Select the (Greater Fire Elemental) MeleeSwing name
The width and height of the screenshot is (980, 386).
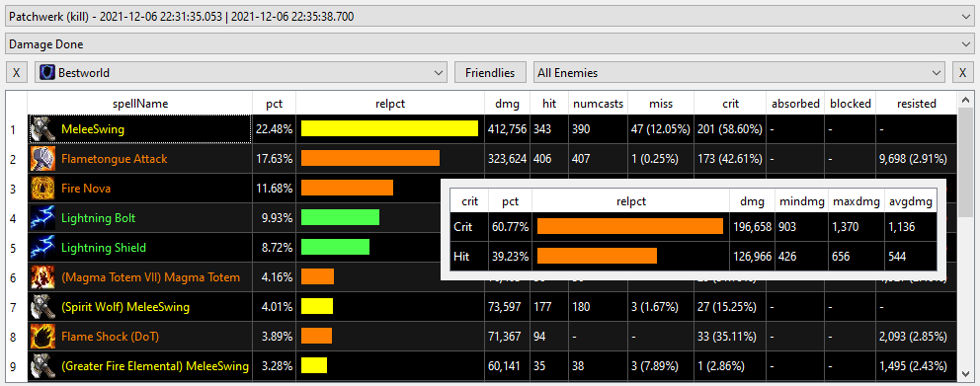pyautogui.click(x=155, y=365)
